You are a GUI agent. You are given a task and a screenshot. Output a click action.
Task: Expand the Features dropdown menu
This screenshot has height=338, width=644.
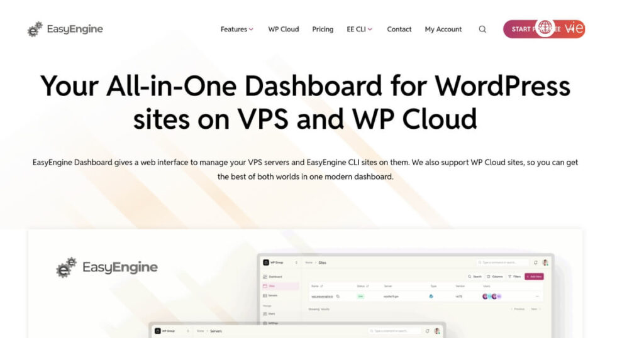pos(237,29)
